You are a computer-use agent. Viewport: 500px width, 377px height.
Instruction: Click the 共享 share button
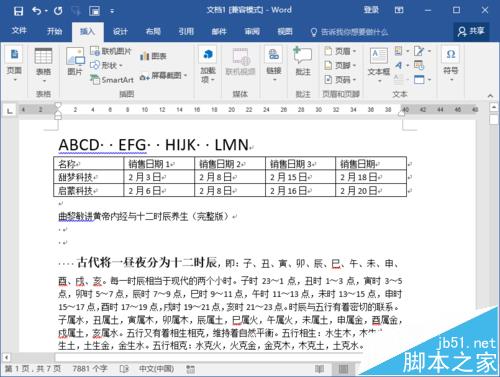point(471,31)
